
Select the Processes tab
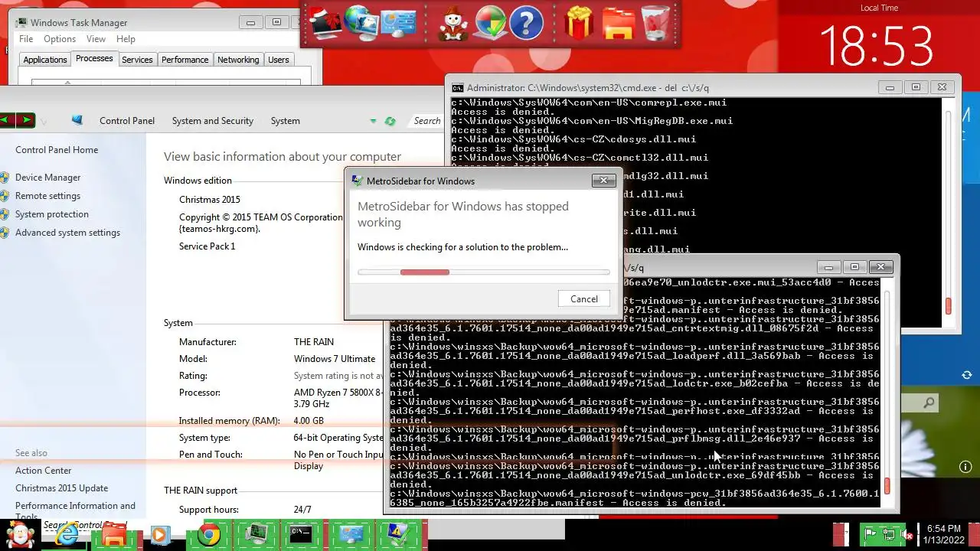tap(94, 59)
